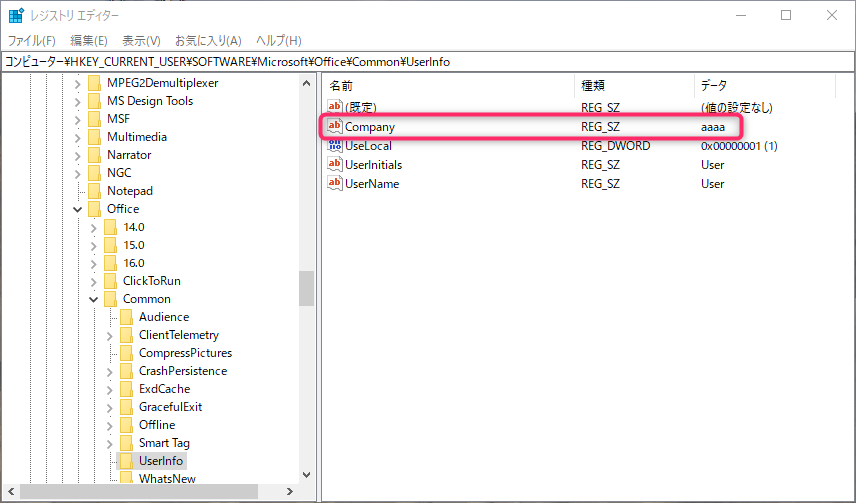Click the 0x00000001 (1) data cell
The width and height of the screenshot is (856, 503).
[x=739, y=146]
